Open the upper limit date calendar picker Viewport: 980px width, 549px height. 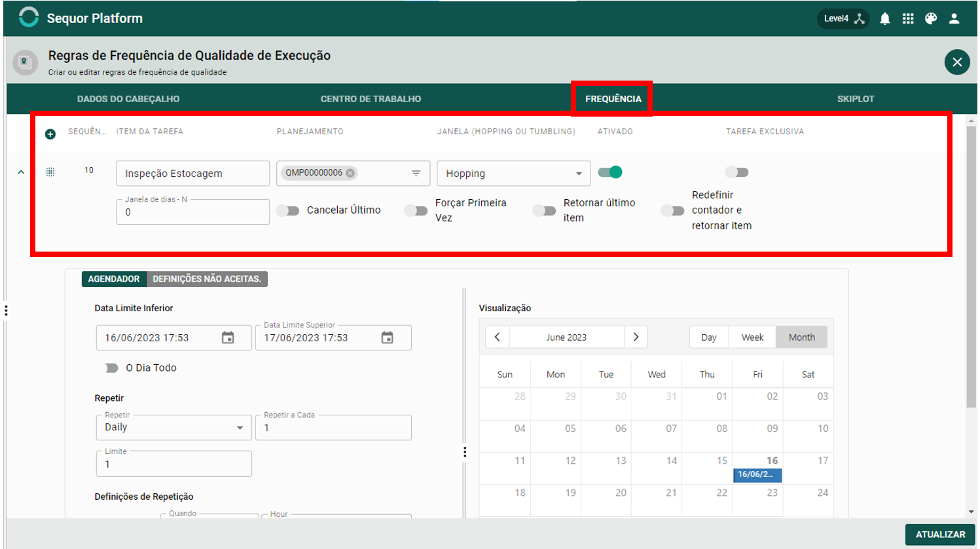(x=388, y=338)
